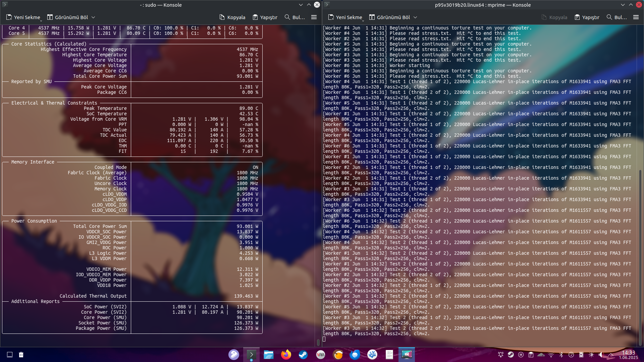
Task: Switch to Konsole in the taskbar
Action: point(251,354)
